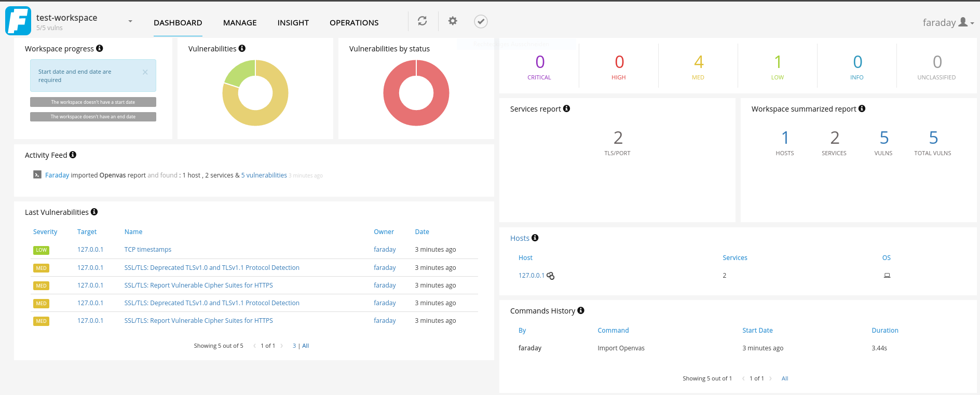Viewport: 980px width, 395px height.
Task: Click the laptop OS icon for host
Action: tap(887, 276)
